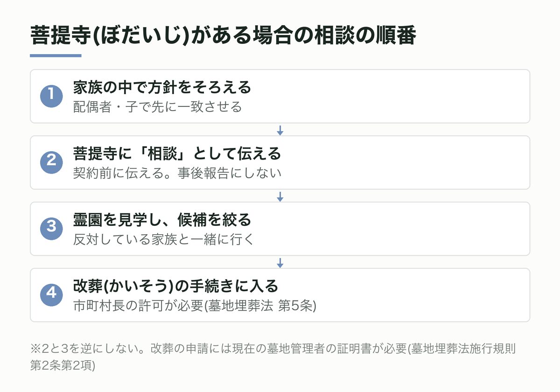
Task: Click the subtitle 反対している家族と一緒に行く
Action: pyautogui.click(x=164, y=240)
